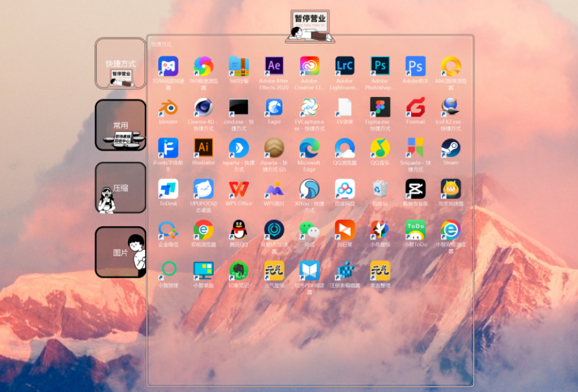Launch QQ音乐 icon
The width and height of the screenshot is (578, 392).
[x=380, y=148]
